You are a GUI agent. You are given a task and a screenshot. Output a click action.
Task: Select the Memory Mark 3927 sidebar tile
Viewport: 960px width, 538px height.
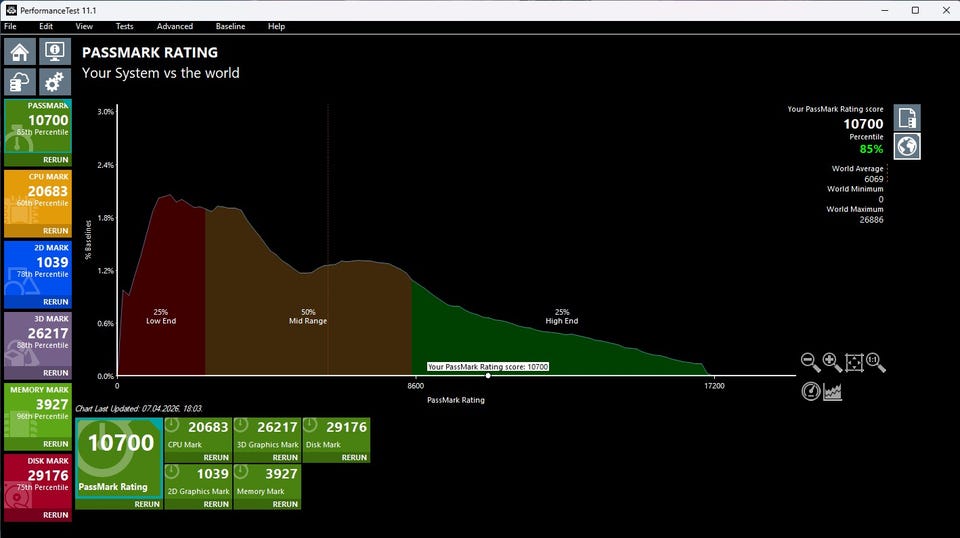click(x=38, y=410)
